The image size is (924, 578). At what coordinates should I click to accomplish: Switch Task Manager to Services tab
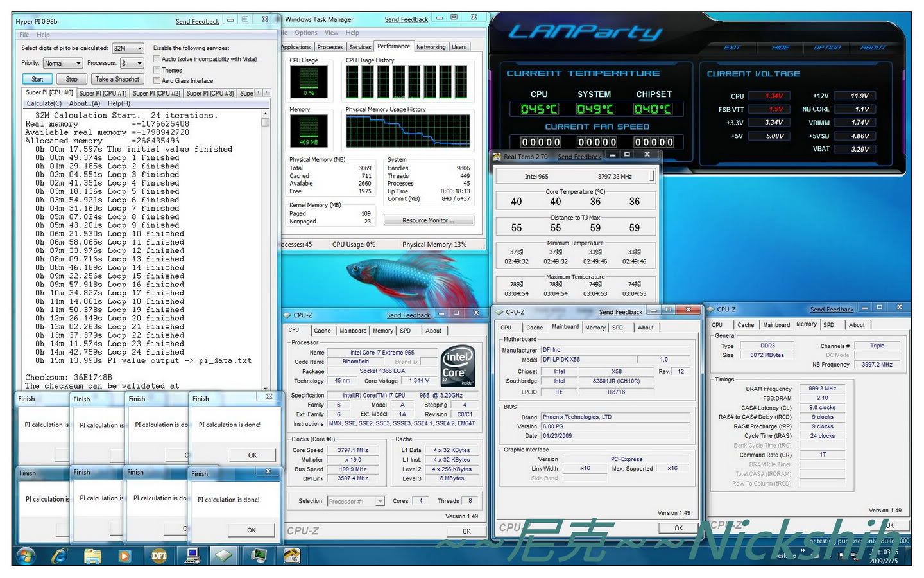pos(360,47)
